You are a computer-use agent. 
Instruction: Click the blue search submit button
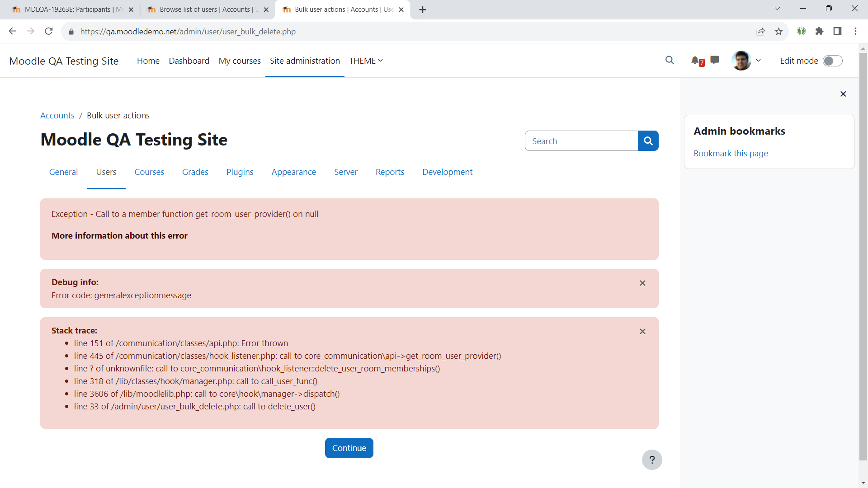coord(648,141)
